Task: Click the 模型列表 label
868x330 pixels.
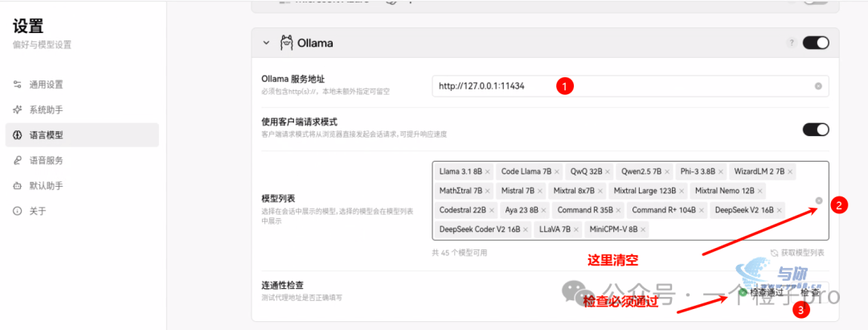Action: click(x=277, y=199)
